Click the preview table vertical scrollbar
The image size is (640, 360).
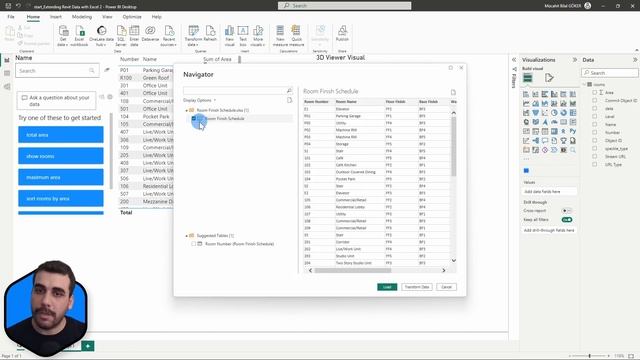point(453,146)
